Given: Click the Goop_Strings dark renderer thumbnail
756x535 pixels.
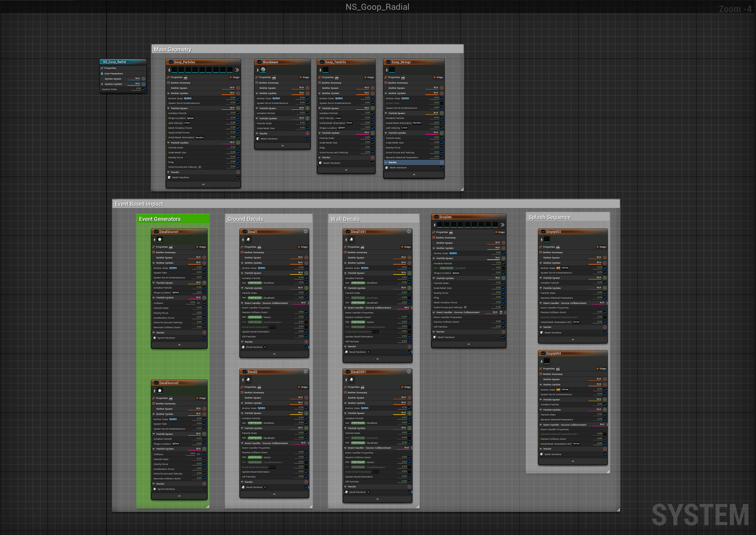Looking at the screenshot, I should 392,70.
